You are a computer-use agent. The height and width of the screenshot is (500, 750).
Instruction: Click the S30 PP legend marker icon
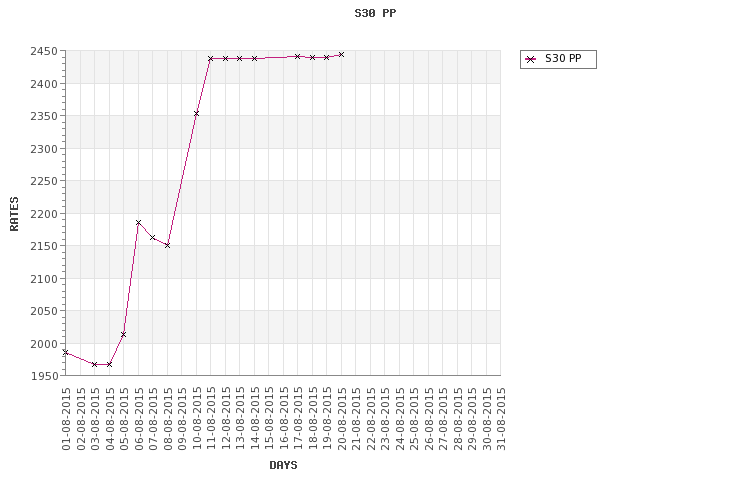(x=531, y=60)
